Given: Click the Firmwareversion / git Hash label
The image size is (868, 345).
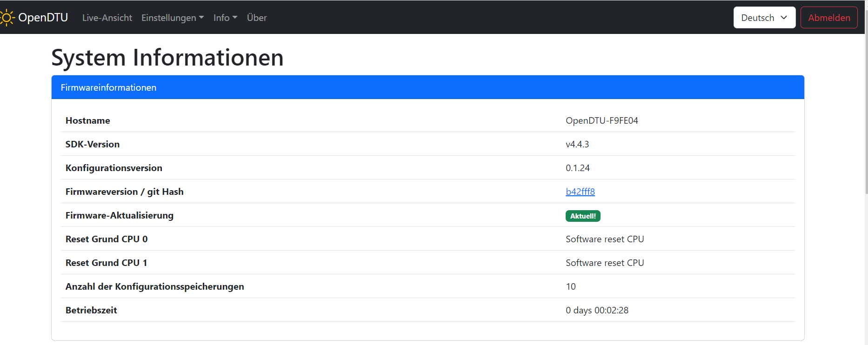Looking at the screenshot, I should click(x=125, y=192).
